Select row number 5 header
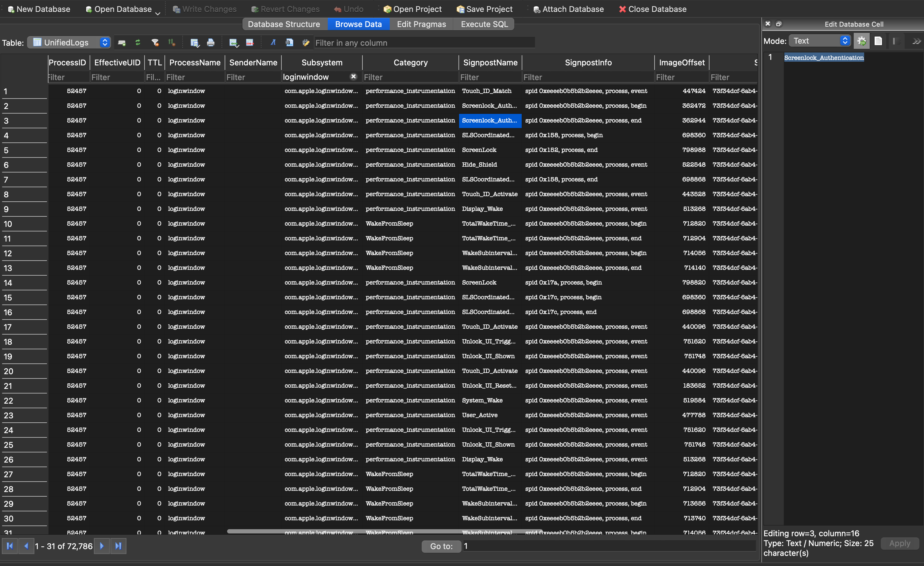The width and height of the screenshot is (924, 566). coord(24,150)
